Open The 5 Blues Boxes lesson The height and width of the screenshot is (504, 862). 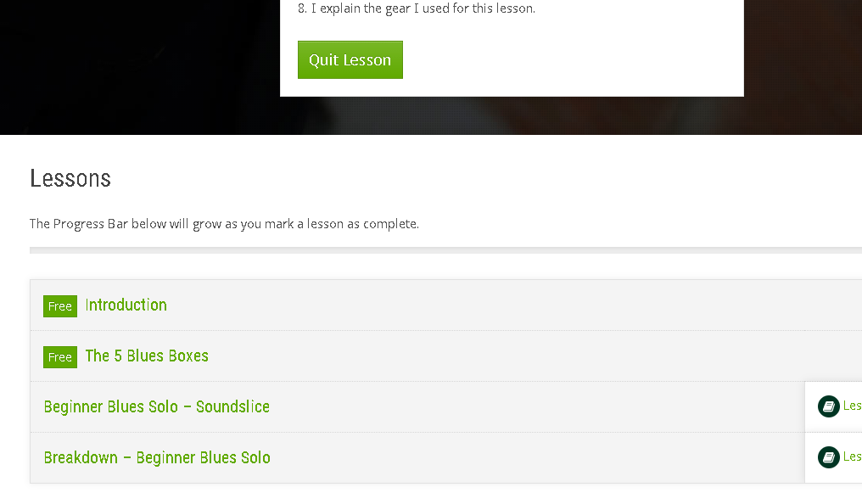[147, 356]
